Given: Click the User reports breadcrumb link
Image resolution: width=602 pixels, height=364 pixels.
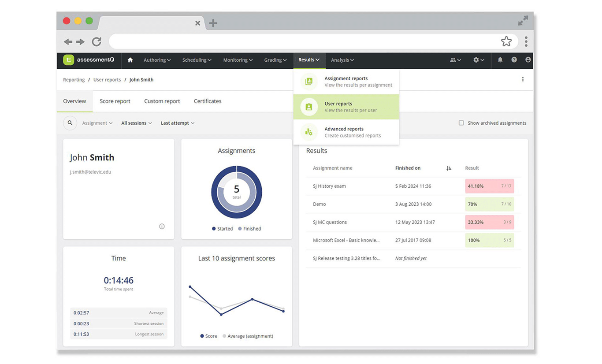Looking at the screenshot, I should tap(107, 80).
